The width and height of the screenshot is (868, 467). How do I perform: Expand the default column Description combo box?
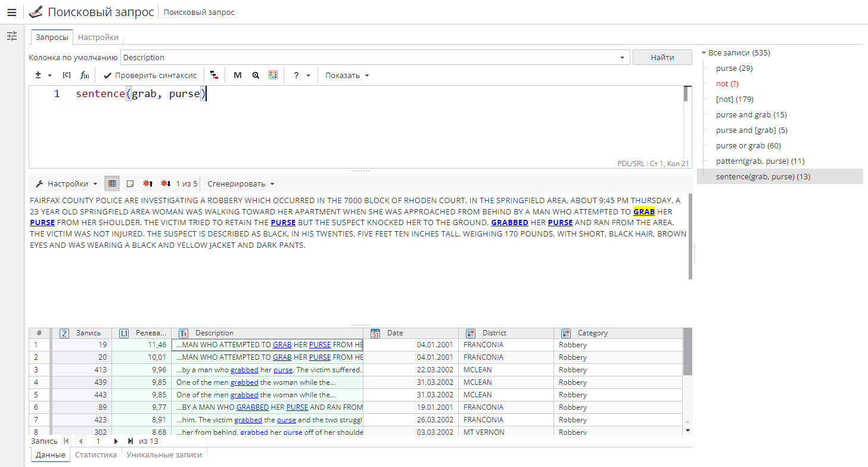(x=623, y=58)
